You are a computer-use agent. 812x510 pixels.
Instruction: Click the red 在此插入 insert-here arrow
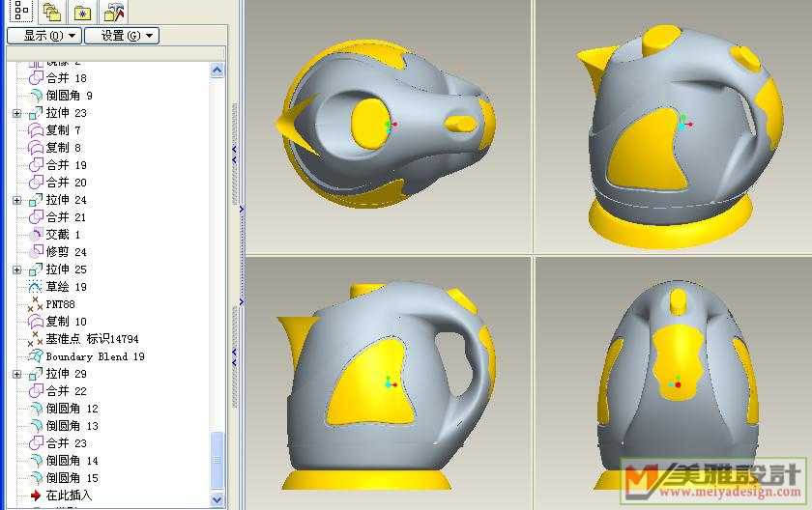[36, 496]
